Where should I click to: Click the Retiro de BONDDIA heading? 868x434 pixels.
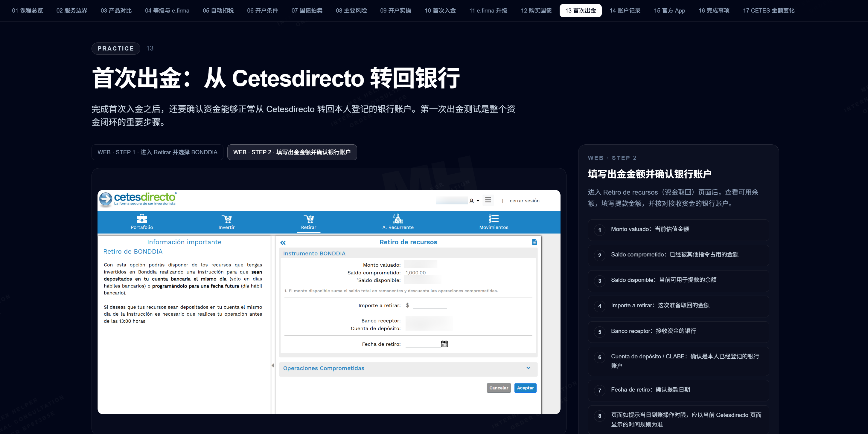133,251
